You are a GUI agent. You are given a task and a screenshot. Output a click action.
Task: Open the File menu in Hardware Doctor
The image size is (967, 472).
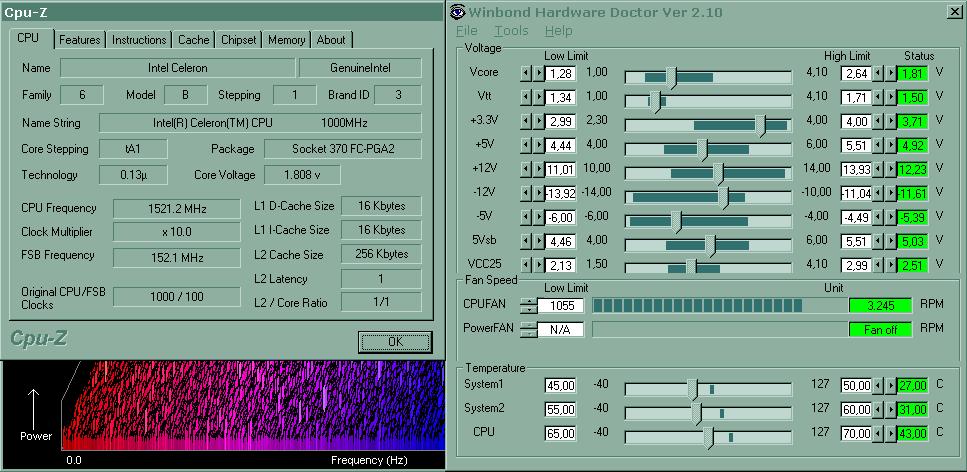(467, 30)
